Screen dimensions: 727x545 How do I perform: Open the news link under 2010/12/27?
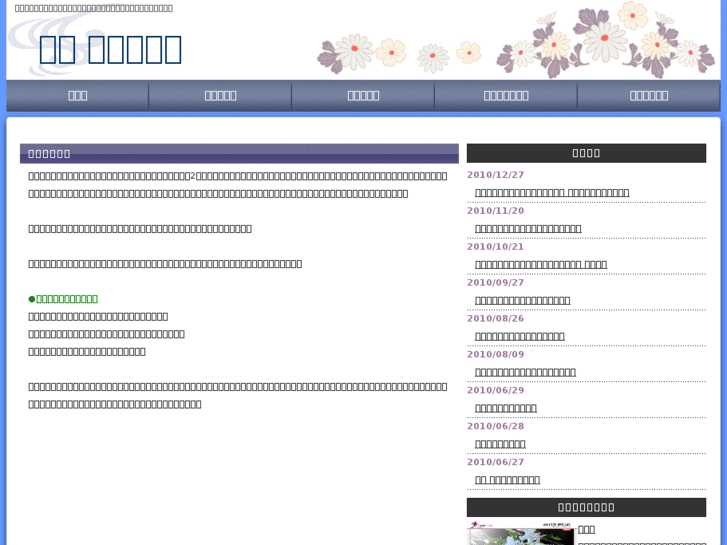(x=552, y=192)
